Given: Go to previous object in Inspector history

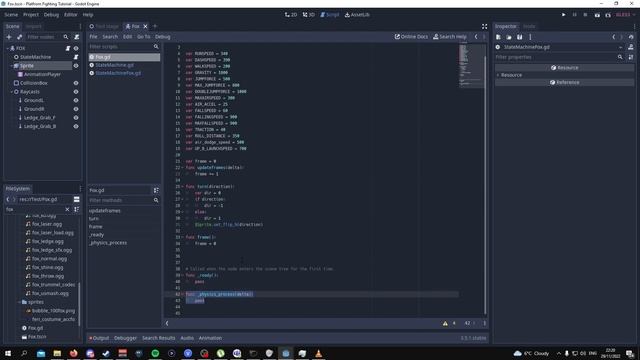Looking at the screenshot, I should (614, 37).
